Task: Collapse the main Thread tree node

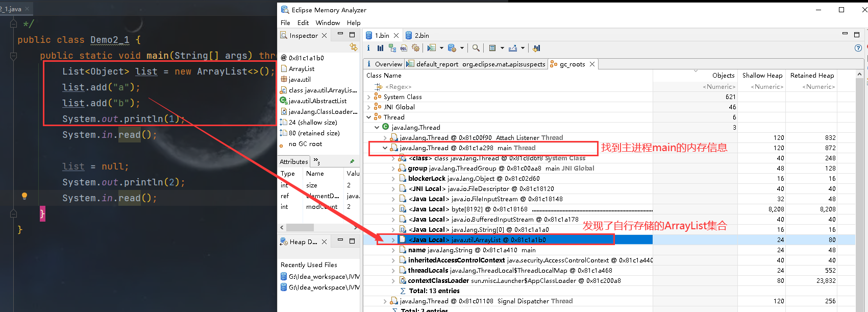Action: (385, 148)
